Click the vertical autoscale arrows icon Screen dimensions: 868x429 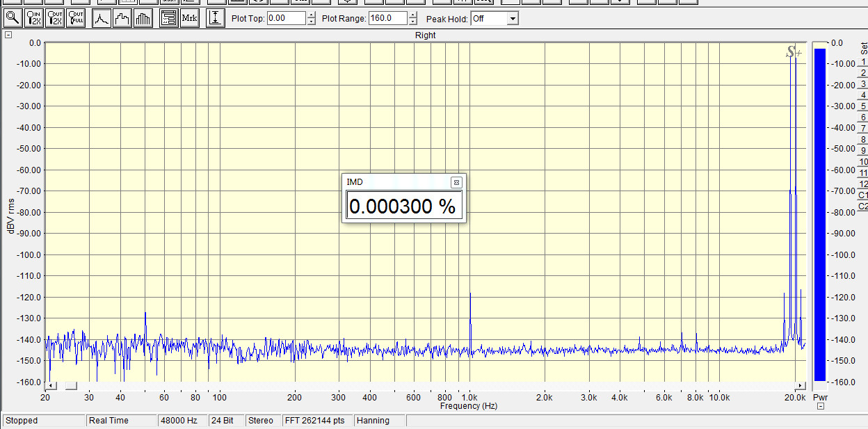[x=216, y=18]
